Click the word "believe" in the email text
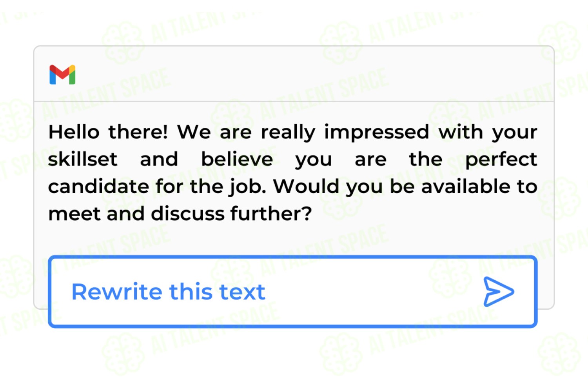Image resolution: width=588 pixels, height=392 pixels. click(x=237, y=159)
